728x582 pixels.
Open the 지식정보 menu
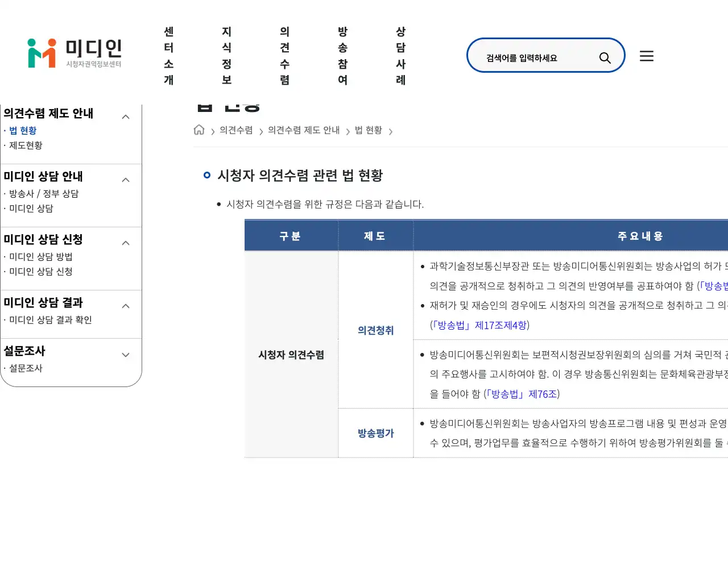pos(226,56)
